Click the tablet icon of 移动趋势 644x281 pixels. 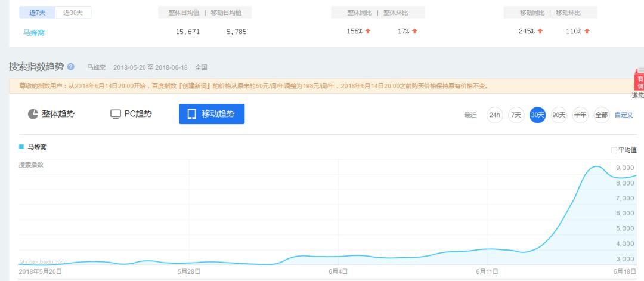coord(192,114)
